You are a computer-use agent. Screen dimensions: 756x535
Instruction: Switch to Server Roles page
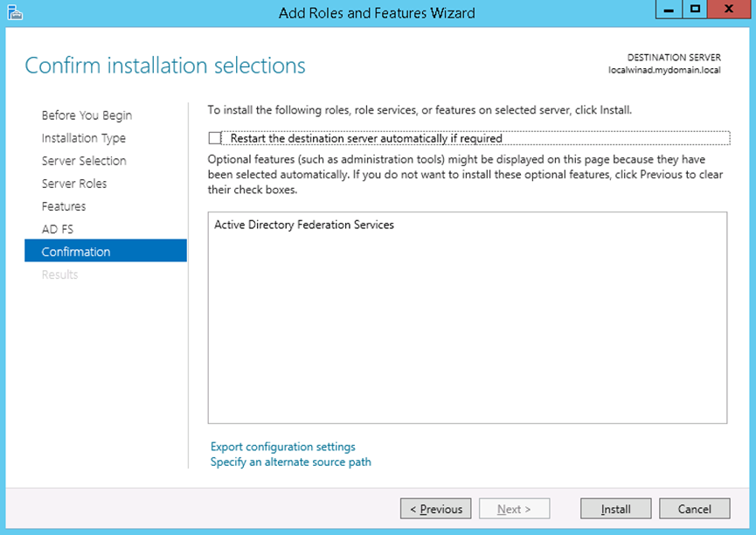click(74, 184)
